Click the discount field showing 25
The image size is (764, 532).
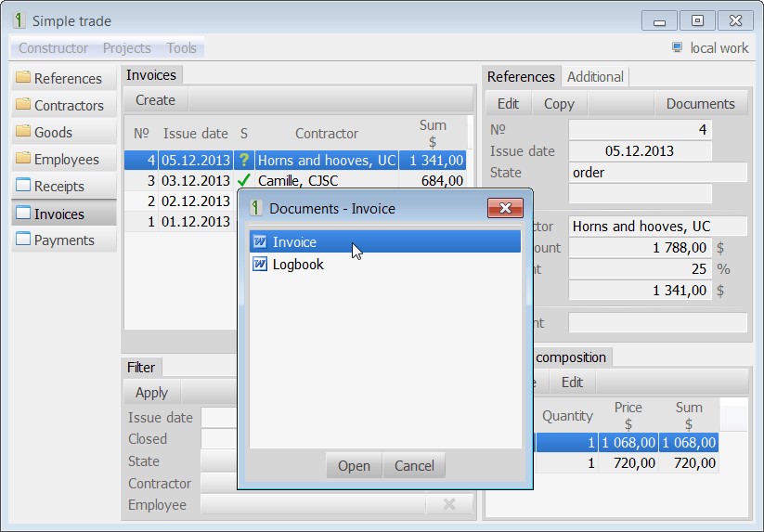(x=640, y=268)
